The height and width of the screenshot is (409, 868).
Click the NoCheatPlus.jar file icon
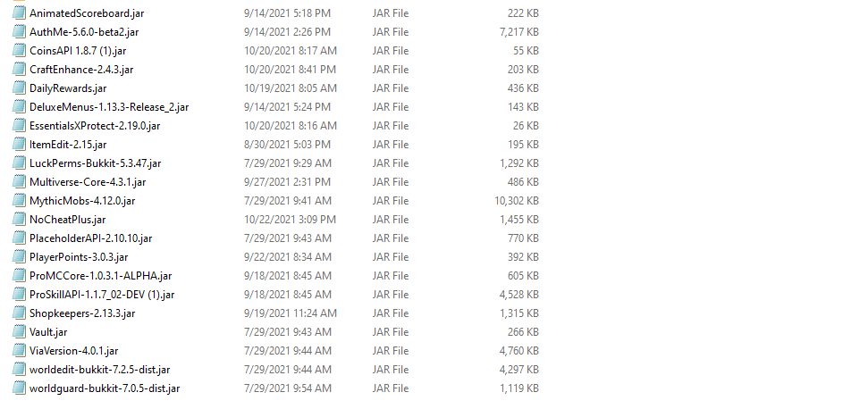(x=20, y=220)
